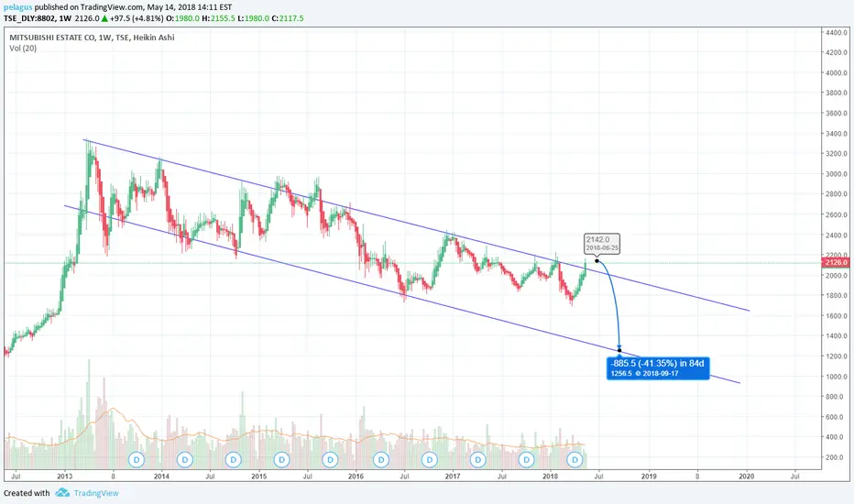This screenshot has width=854, height=504.
Task: Click the 1000.0 price axis label
Action: 836,377
